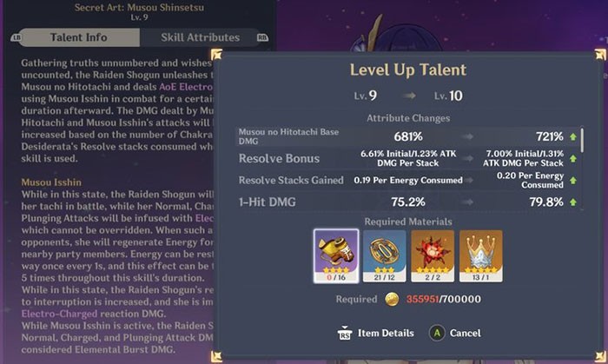Select the Crown of Insight material
Image resolution: width=608 pixels, height=364 pixels.
(481, 256)
